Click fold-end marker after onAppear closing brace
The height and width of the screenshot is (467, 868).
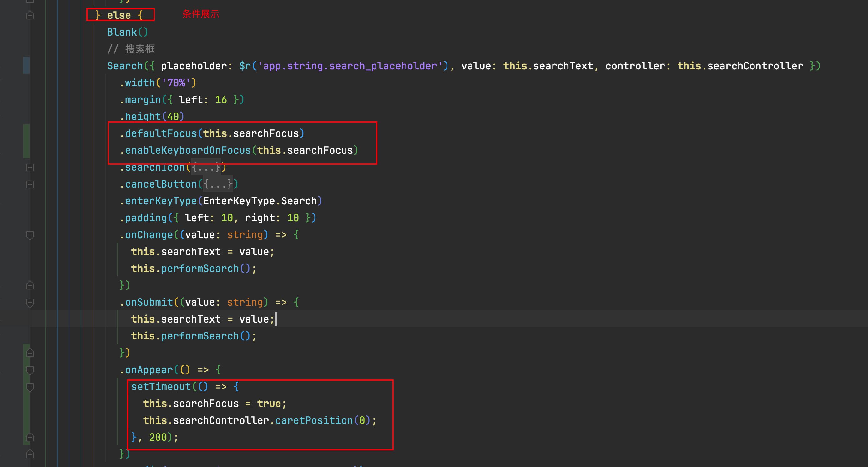pos(30,454)
